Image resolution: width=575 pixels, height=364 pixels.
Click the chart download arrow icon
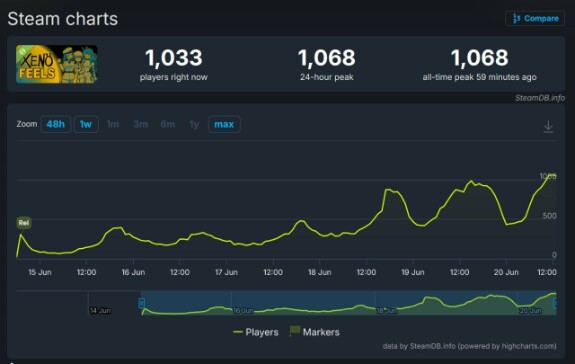548,127
